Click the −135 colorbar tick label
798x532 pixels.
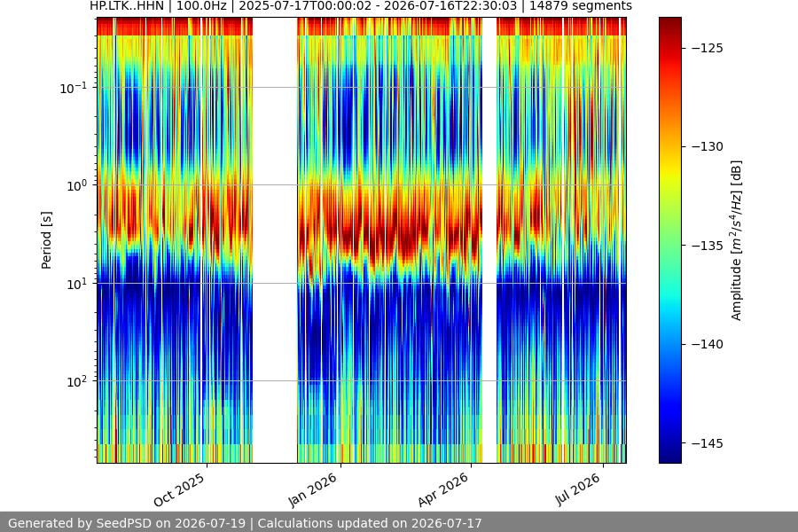[x=708, y=246]
